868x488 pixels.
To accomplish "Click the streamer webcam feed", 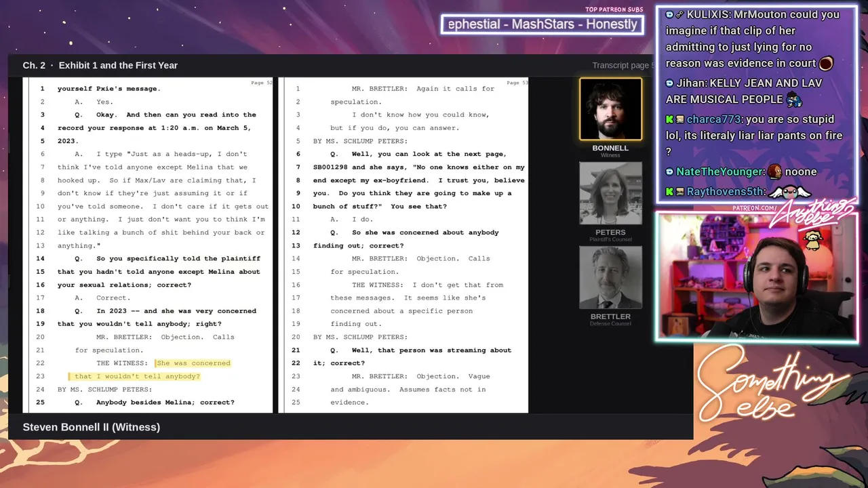I will tap(756, 276).
